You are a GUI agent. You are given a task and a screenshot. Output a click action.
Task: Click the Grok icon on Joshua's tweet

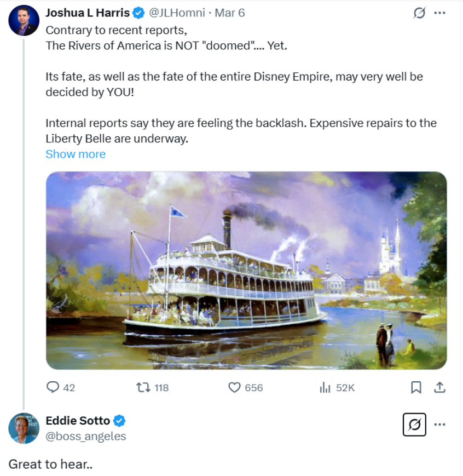pos(419,13)
